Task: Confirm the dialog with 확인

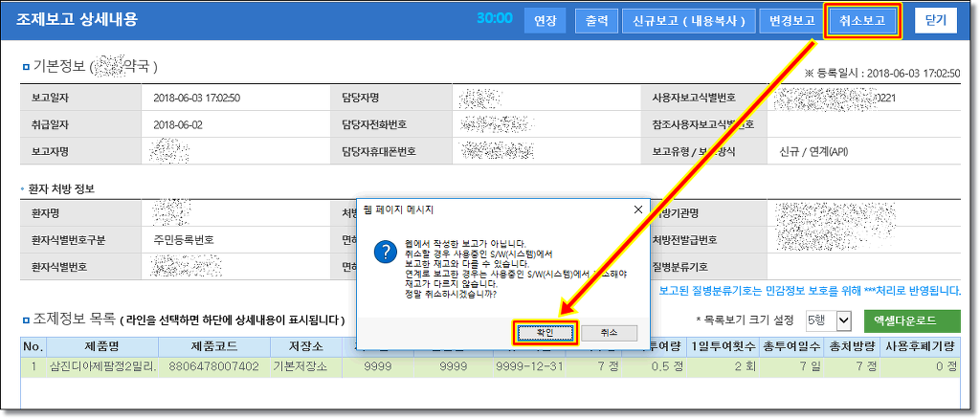Action: coord(545,332)
